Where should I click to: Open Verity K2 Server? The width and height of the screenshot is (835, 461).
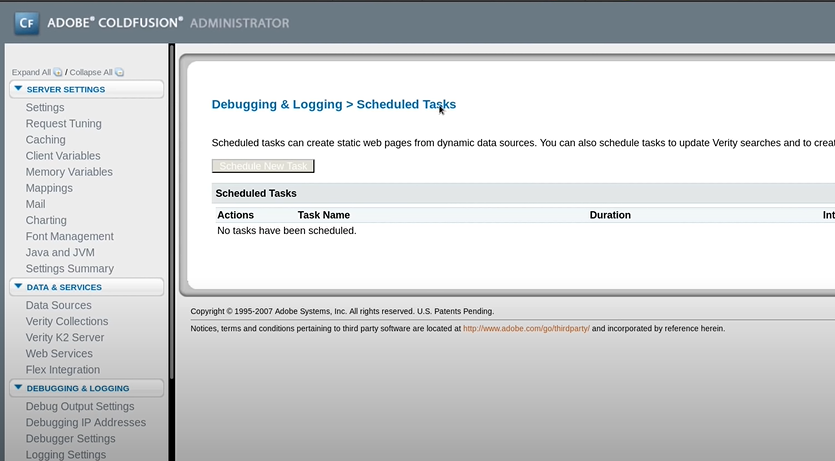point(64,337)
